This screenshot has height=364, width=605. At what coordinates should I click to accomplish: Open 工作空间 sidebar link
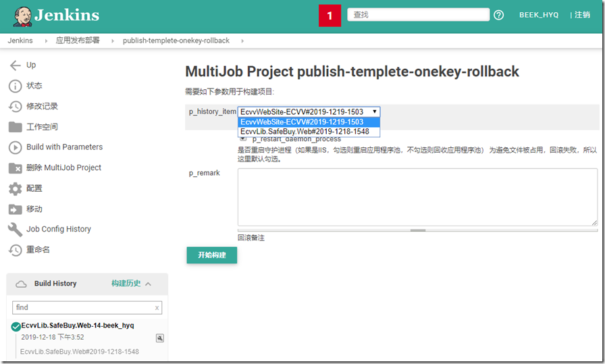click(x=42, y=127)
